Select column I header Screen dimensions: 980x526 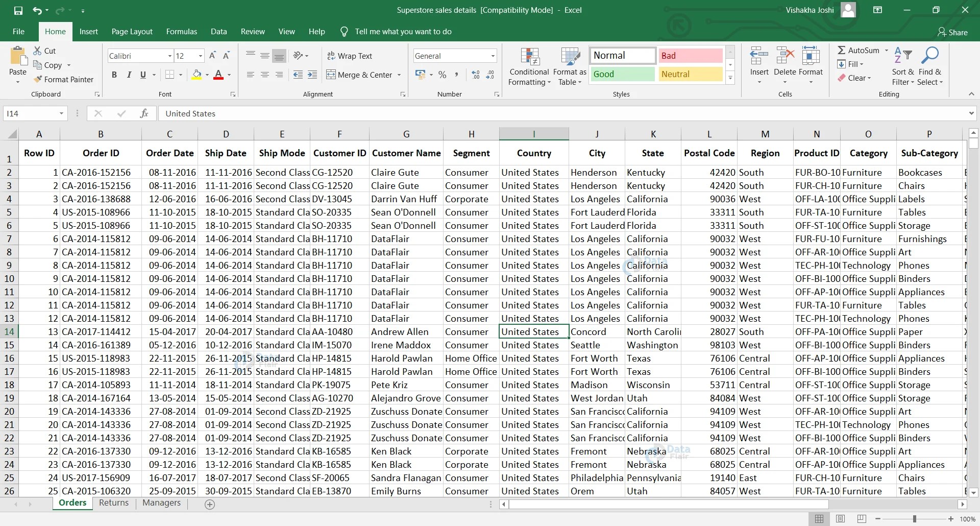pos(534,134)
